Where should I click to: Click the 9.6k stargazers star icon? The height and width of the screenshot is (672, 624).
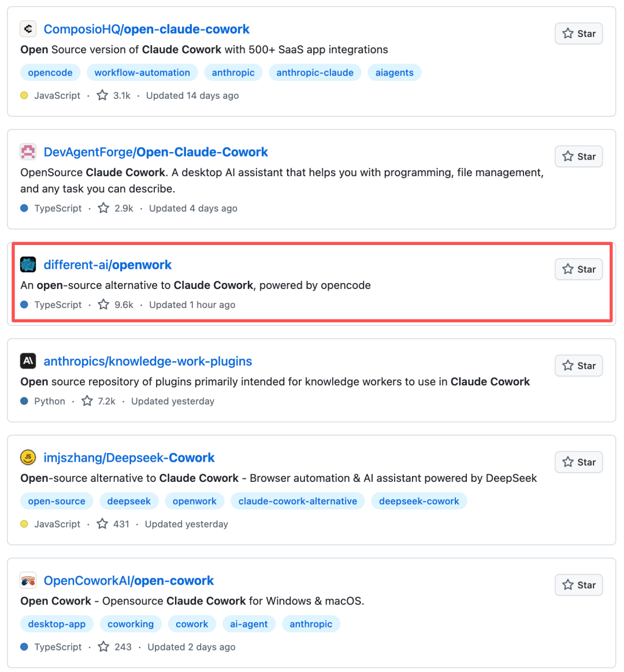pos(103,305)
